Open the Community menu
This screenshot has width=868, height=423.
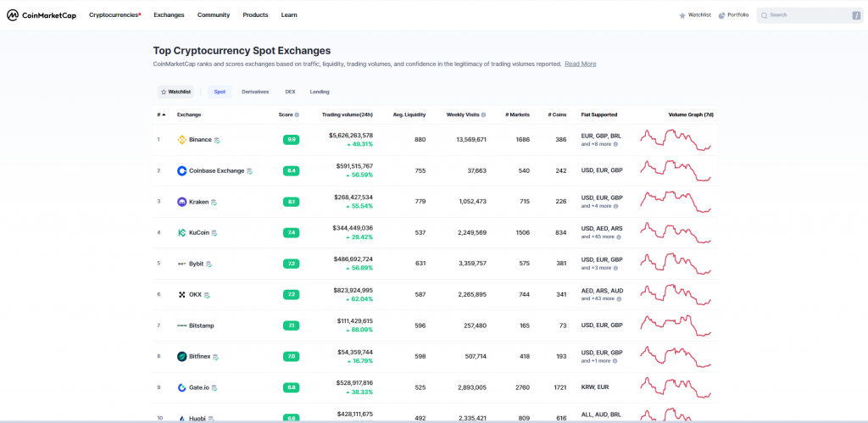coord(214,15)
